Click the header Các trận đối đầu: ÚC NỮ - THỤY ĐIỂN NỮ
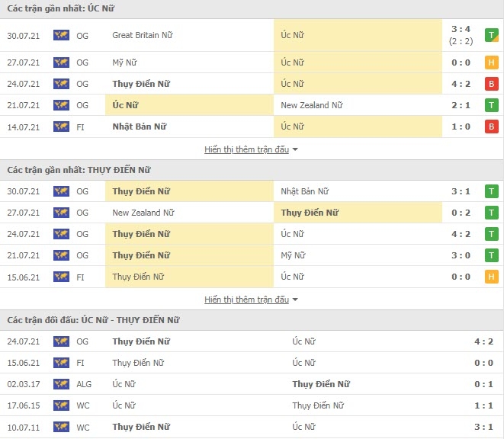This screenshot has width=504, height=439. tap(93, 320)
